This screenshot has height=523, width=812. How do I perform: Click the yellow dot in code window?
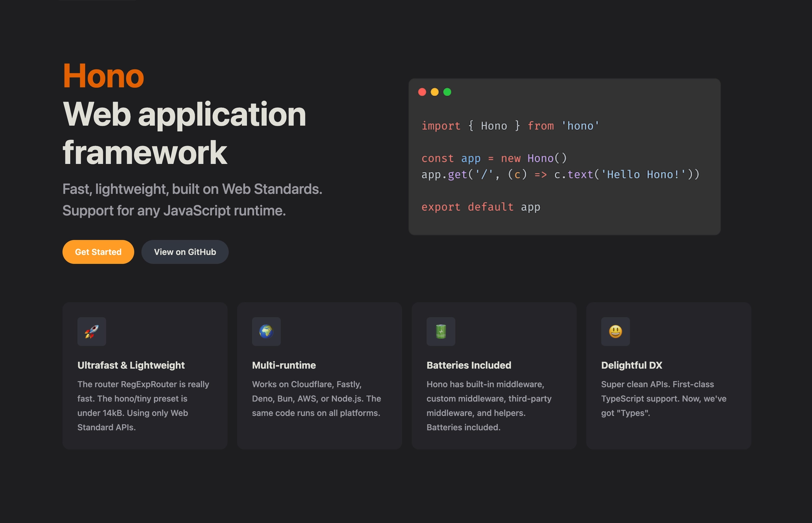(x=435, y=92)
